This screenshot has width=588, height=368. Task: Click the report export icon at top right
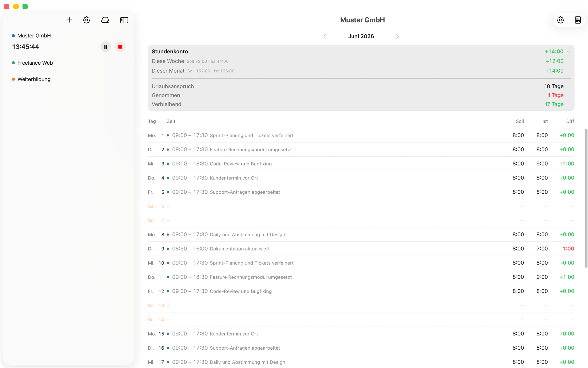click(578, 20)
